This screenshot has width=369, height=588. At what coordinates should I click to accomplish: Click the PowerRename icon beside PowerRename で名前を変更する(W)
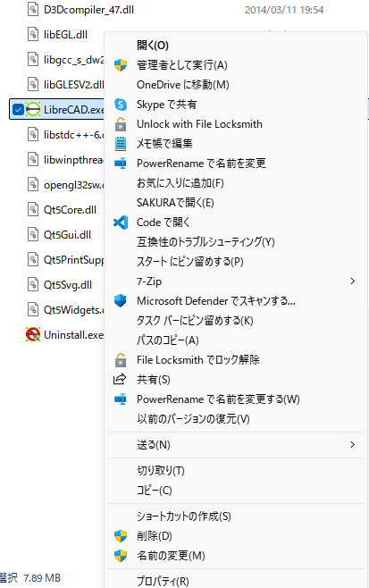121,399
